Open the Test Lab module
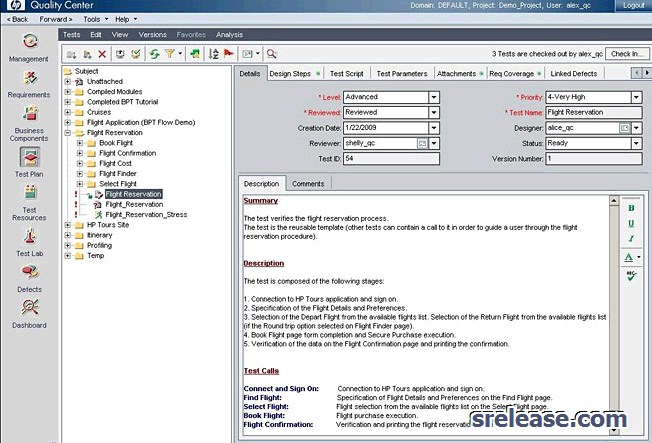Screen dimensions: 652x443 coord(29,242)
